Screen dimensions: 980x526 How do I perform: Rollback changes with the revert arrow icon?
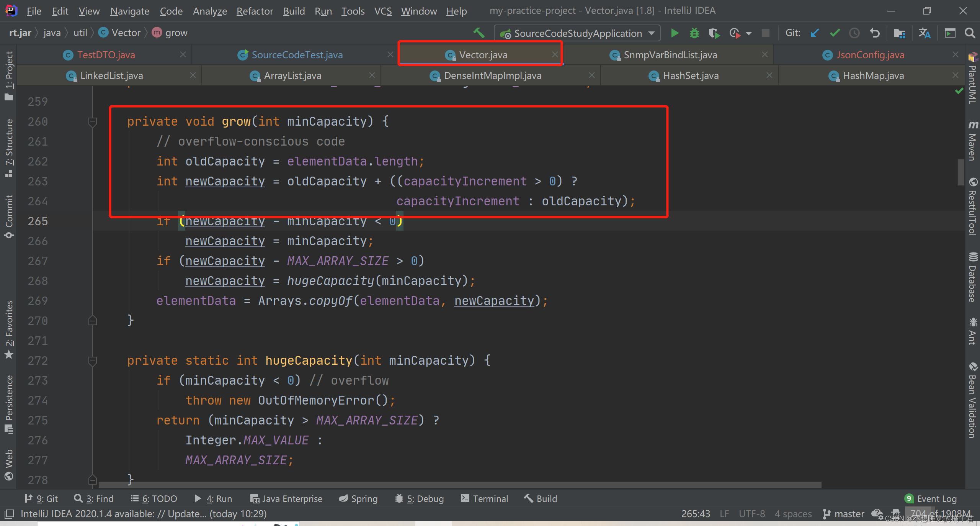874,33
